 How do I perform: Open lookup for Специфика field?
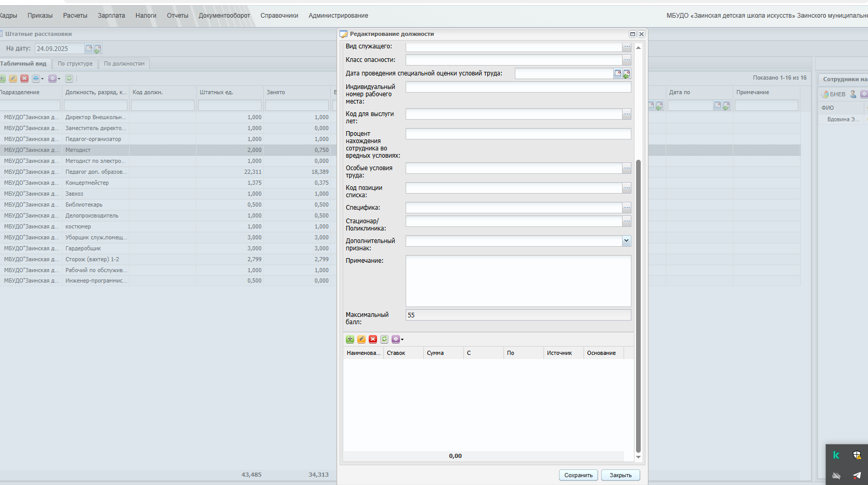point(627,208)
